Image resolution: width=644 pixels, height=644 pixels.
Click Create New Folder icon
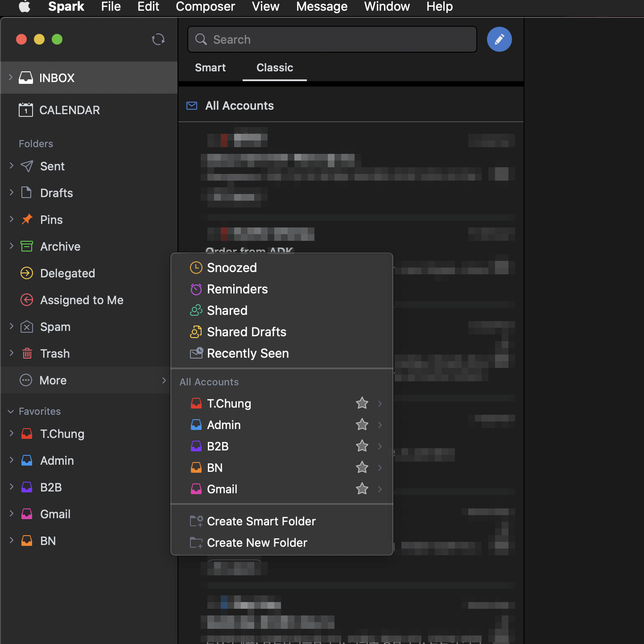pos(197,543)
